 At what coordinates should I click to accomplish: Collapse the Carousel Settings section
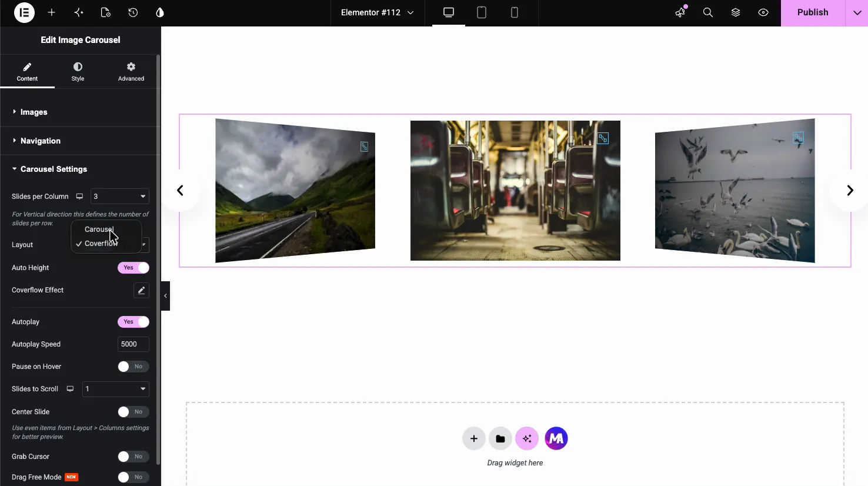tap(79, 169)
